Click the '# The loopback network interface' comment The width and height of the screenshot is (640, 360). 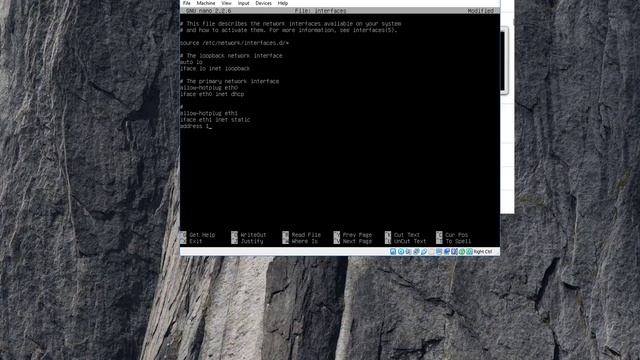pyautogui.click(x=231, y=56)
